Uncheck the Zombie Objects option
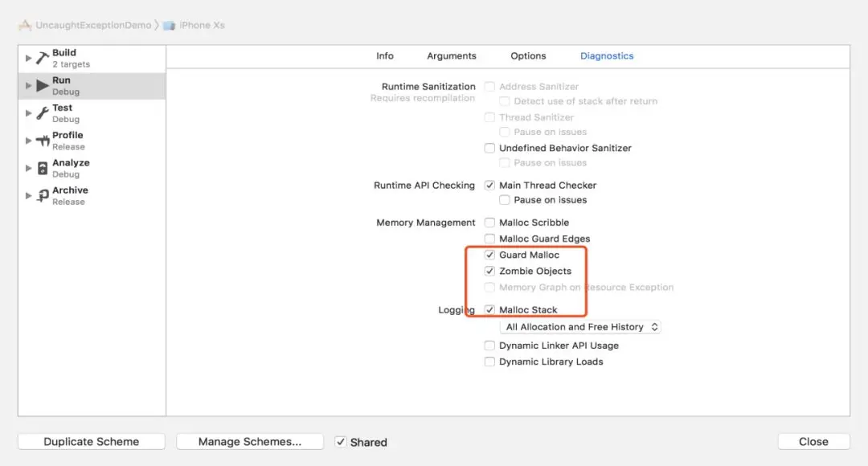Screen dimensions: 868x466 490,271
